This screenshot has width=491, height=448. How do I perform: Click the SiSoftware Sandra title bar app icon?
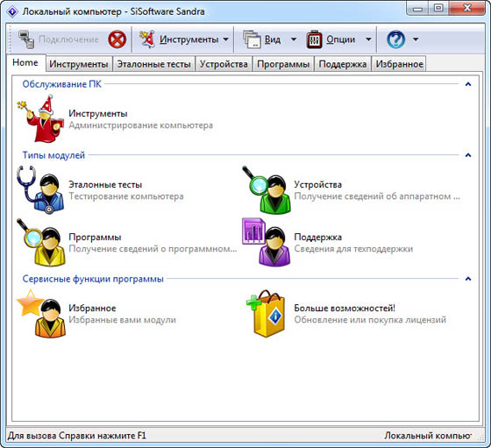(x=12, y=11)
